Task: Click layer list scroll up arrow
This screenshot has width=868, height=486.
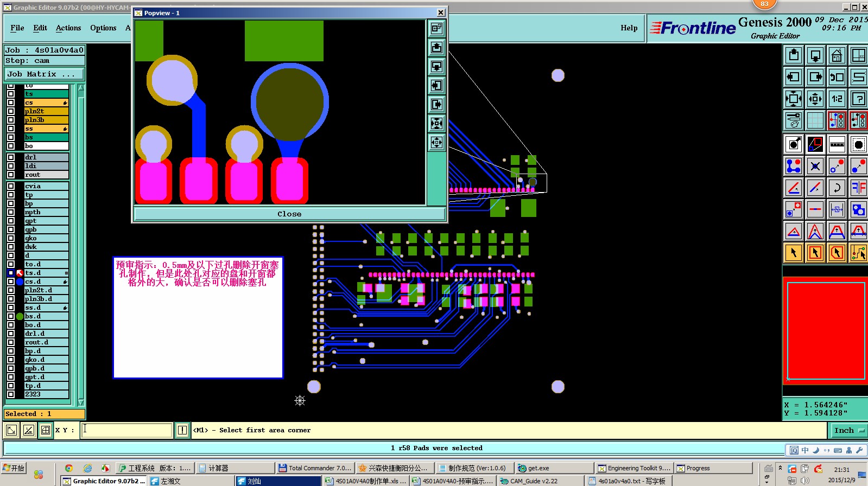Action: tap(81, 88)
